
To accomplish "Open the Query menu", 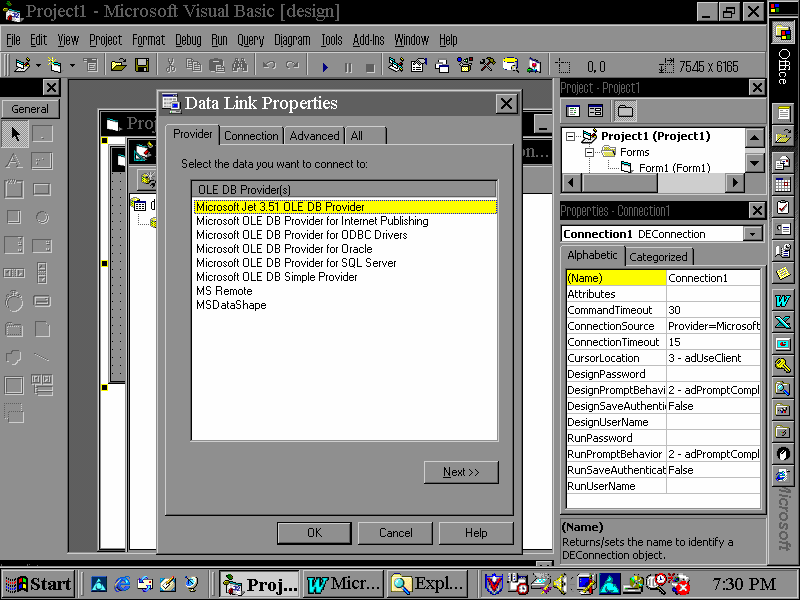I will [x=250, y=40].
